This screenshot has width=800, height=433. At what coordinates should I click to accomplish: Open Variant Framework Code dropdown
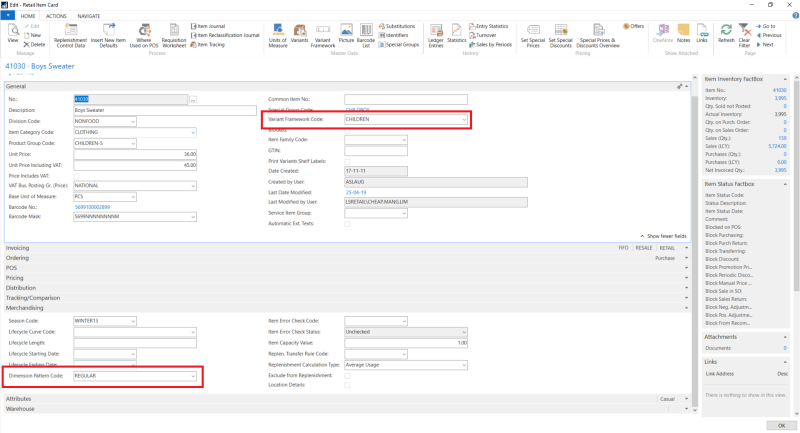pyautogui.click(x=464, y=119)
